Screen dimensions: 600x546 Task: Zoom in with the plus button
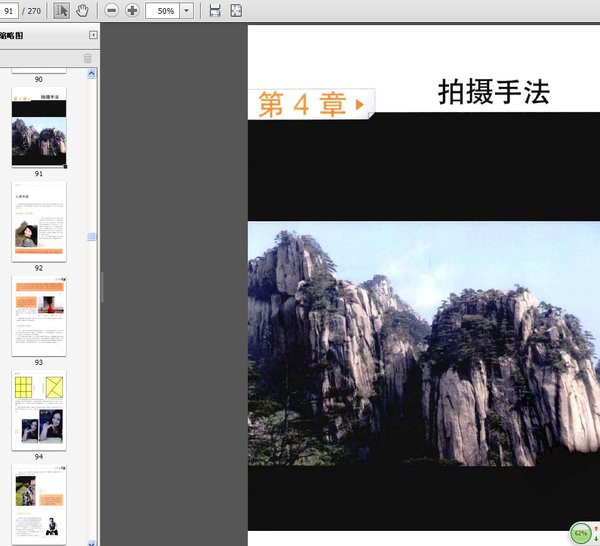132,11
